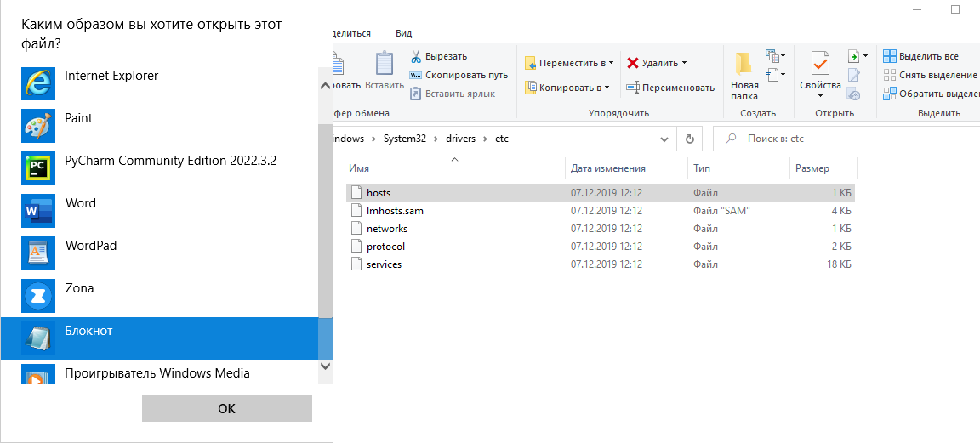Sort by the Размер column header
Image resolution: width=980 pixels, height=443 pixels.
tap(823, 168)
